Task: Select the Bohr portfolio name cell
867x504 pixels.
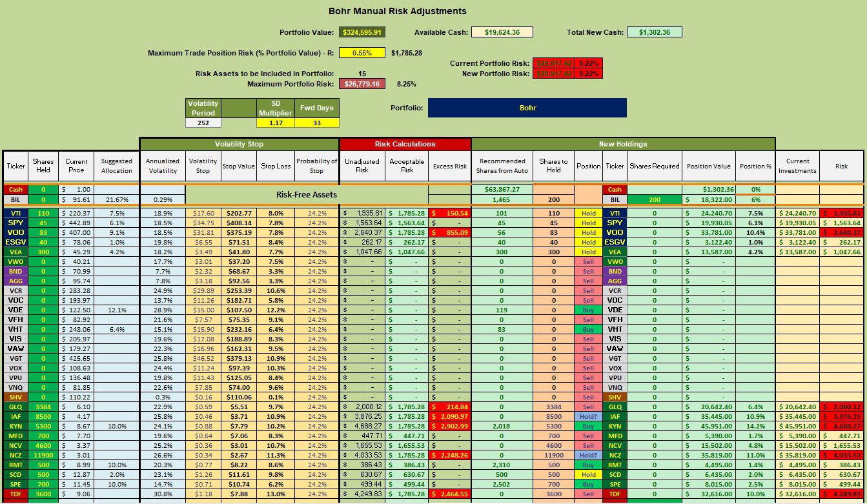Action: (x=527, y=108)
